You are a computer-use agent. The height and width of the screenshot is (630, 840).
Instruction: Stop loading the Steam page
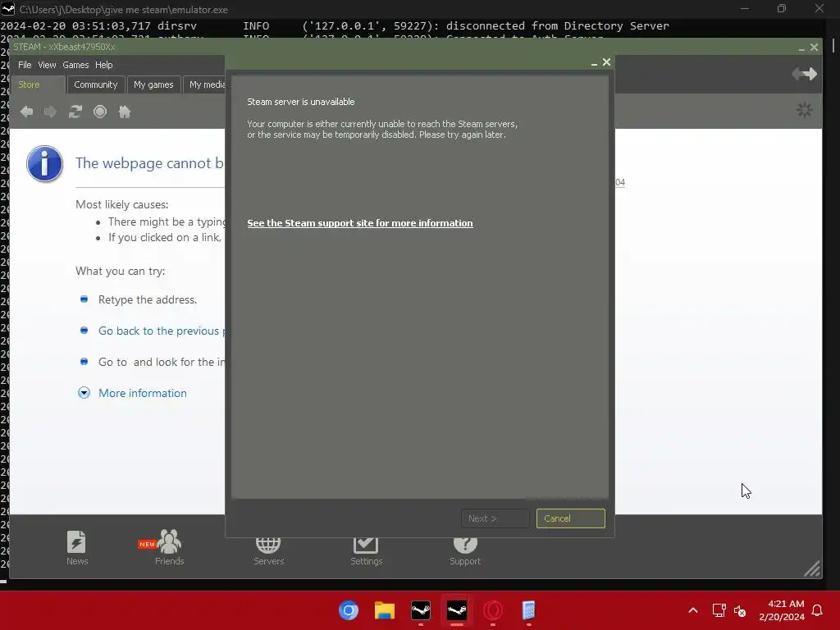point(99,112)
